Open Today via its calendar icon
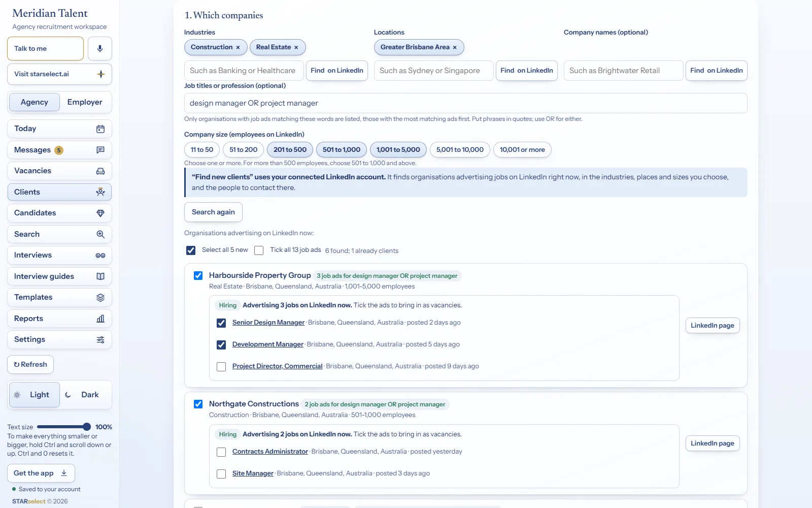Viewport: 812px width, 508px height. [100, 129]
